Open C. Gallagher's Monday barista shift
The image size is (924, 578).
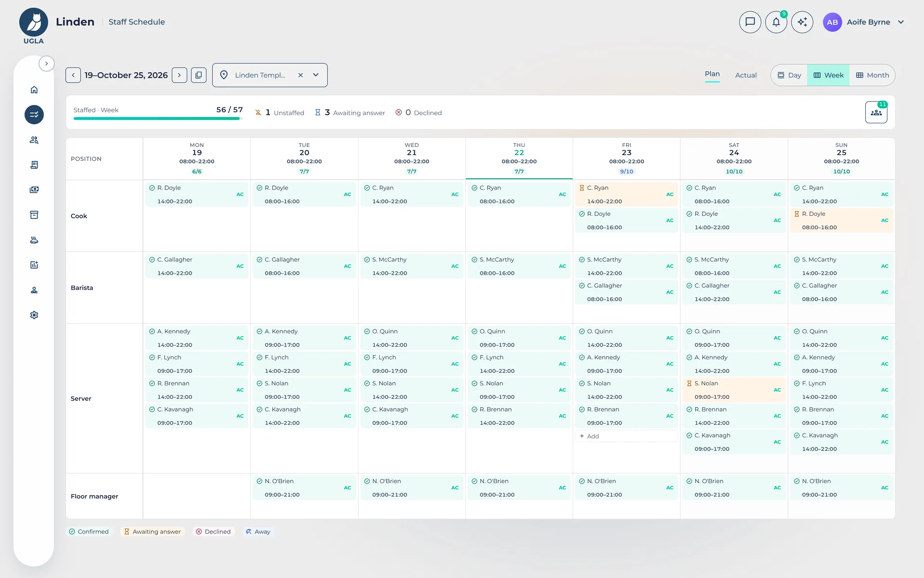[x=196, y=266]
